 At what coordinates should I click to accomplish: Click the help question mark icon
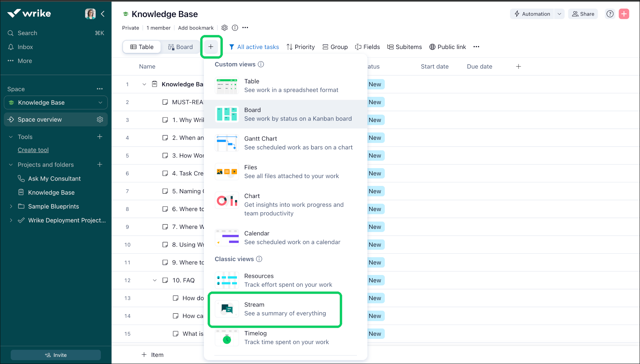coord(610,14)
